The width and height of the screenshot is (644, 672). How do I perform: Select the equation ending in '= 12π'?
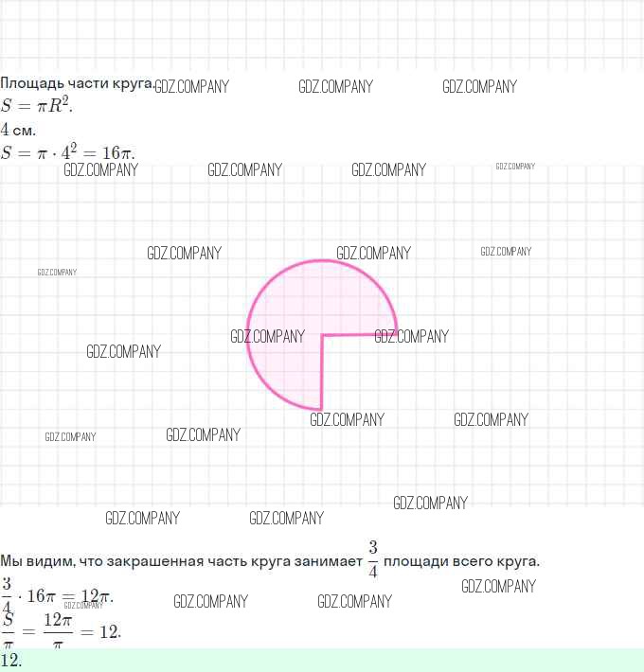[x=59, y=596]
